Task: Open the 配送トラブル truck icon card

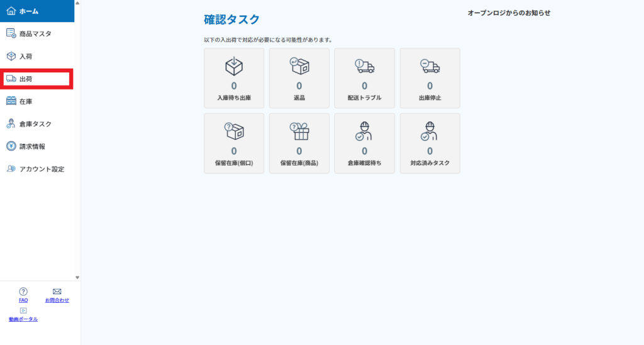Action: click(x=364, y=78)
